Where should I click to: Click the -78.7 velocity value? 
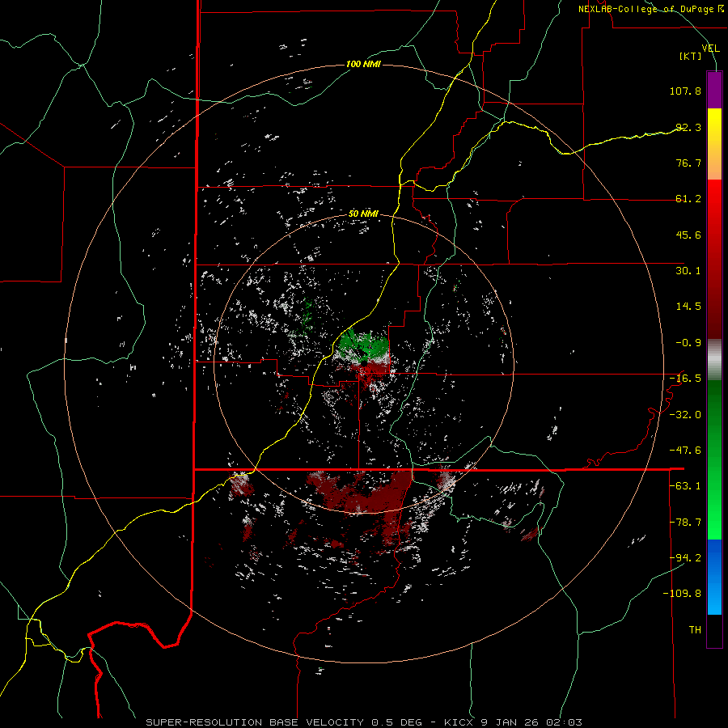(x=685, y=523)
